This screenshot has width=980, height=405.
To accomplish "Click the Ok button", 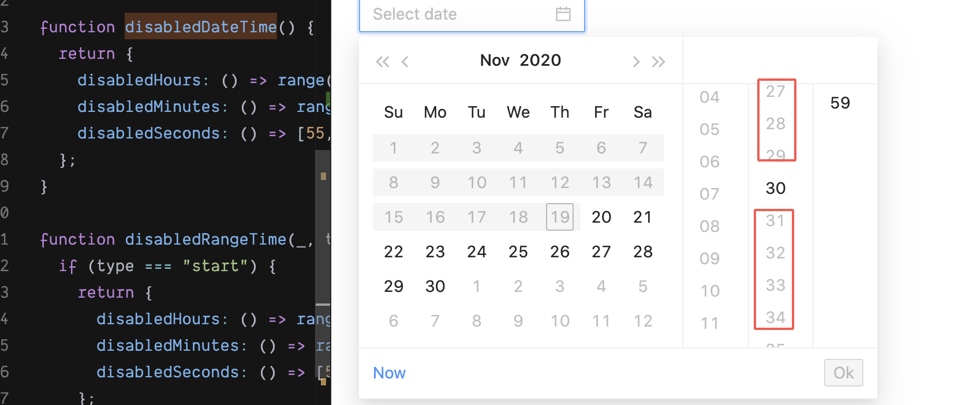I will [843, 373].
